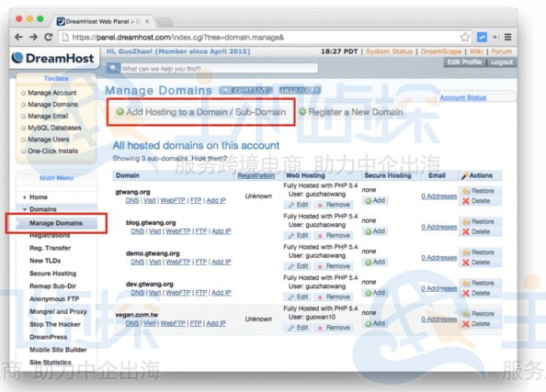The width and height of the screenshot is (546, 392).
Task: Click Edit Profile
Action: [x=464, y=62]
